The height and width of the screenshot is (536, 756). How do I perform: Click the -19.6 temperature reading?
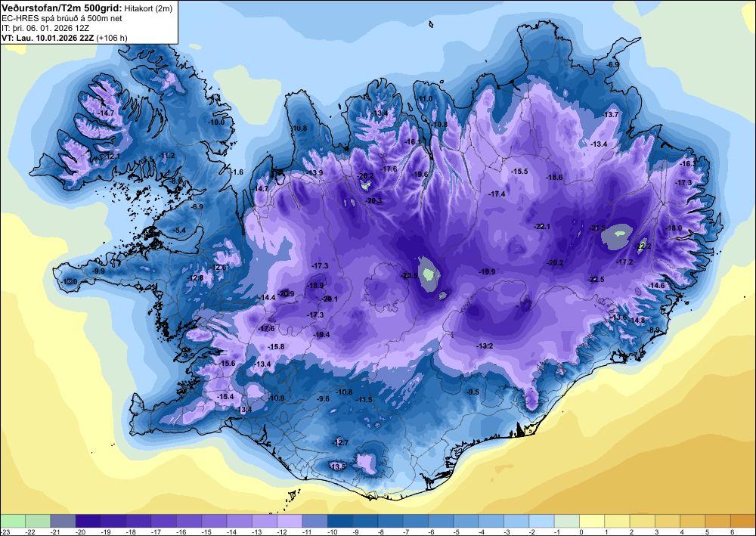tap(420, 174)
